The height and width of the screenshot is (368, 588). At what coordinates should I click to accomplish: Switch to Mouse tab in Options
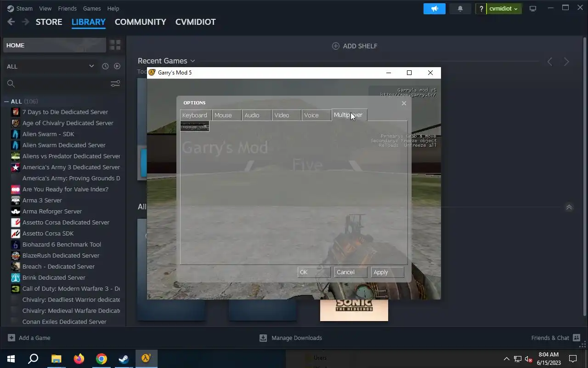pyautogui.click(x=227, y=115)
